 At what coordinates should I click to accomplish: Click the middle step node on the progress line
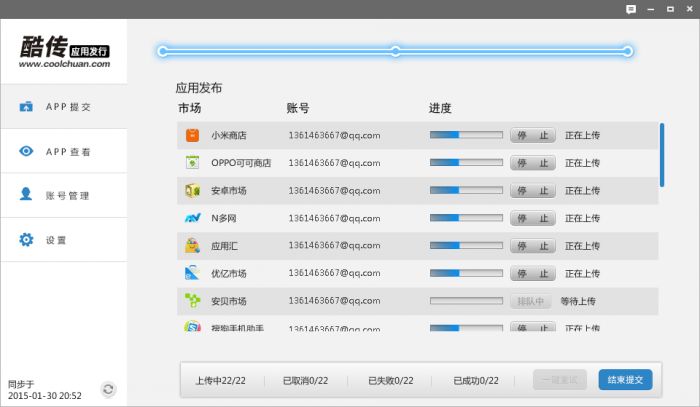pos(396,51)
